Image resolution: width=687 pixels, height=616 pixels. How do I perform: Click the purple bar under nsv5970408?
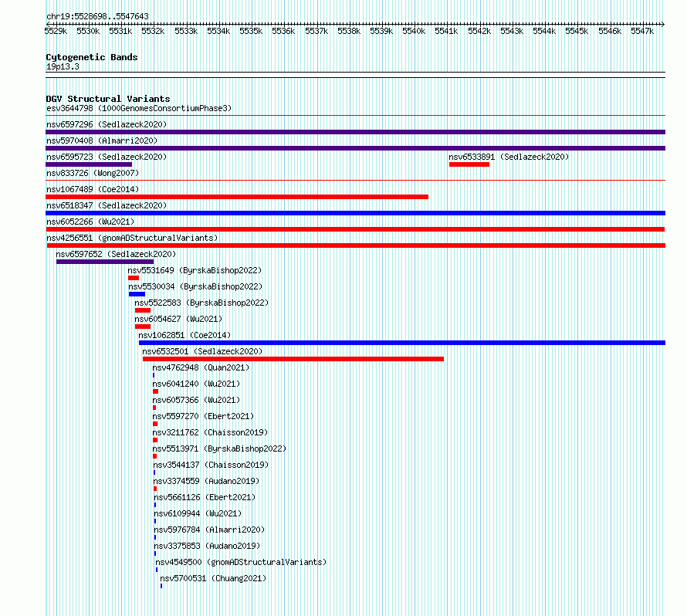click(x=355, y=148)
